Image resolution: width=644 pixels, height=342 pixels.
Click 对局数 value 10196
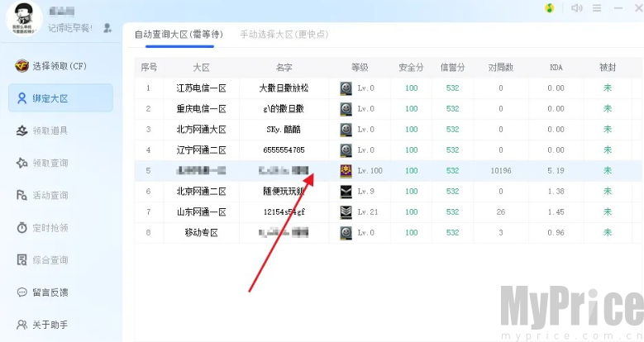click(501, 171)
